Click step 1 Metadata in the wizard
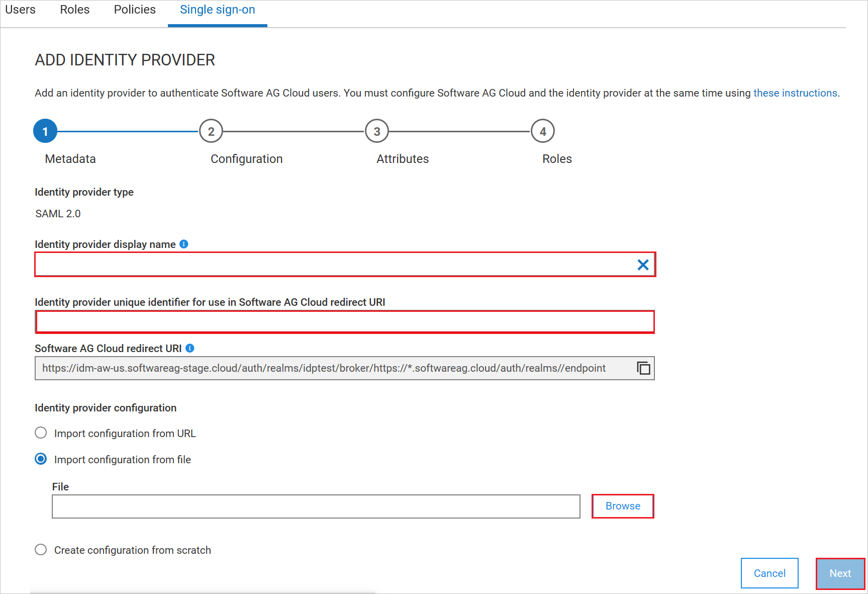The height and width of the screenshot is (594, 868). 45,131
